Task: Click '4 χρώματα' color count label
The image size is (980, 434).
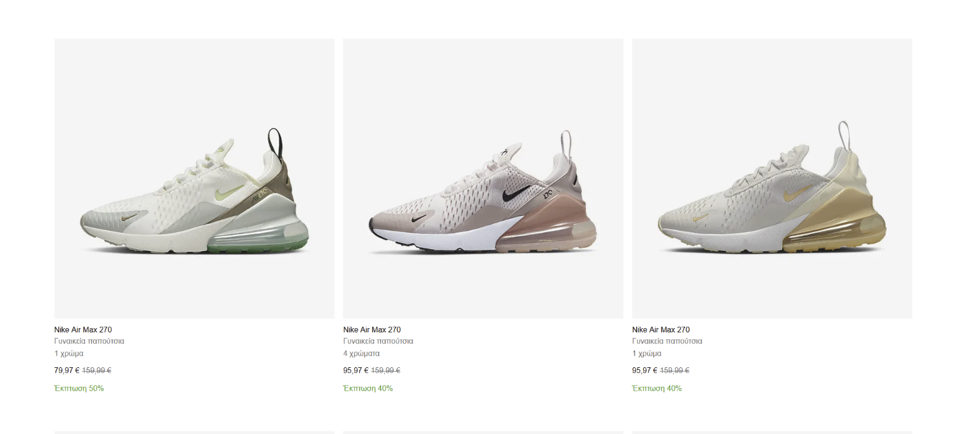Action: pyautogui.click(x=361, y=353)
